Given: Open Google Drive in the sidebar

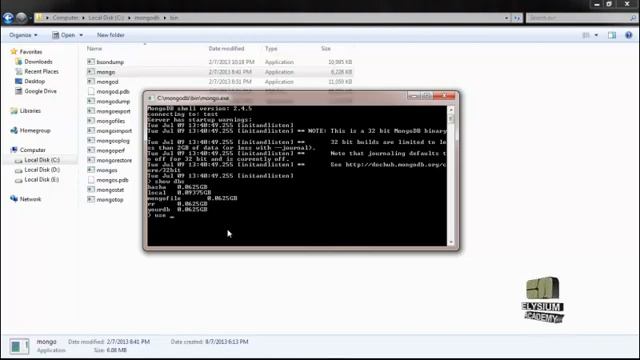Looking at the screenshot, I should point(40,91).
